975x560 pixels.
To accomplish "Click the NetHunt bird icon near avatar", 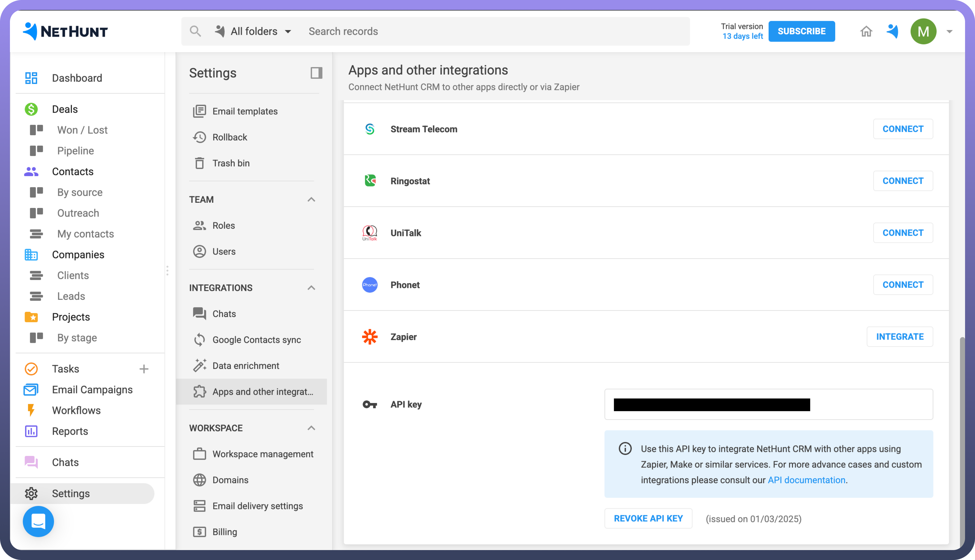I will pos(892,31).
